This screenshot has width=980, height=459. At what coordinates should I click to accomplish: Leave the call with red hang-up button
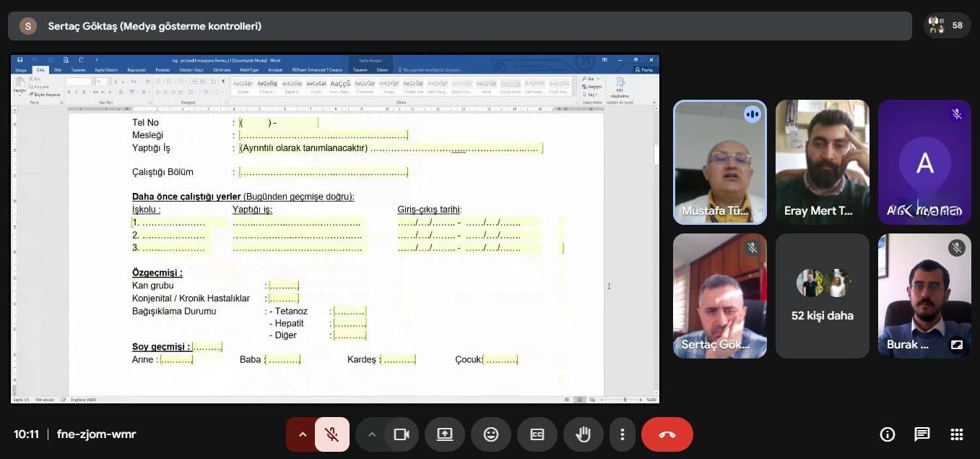[x=667, y=434]
